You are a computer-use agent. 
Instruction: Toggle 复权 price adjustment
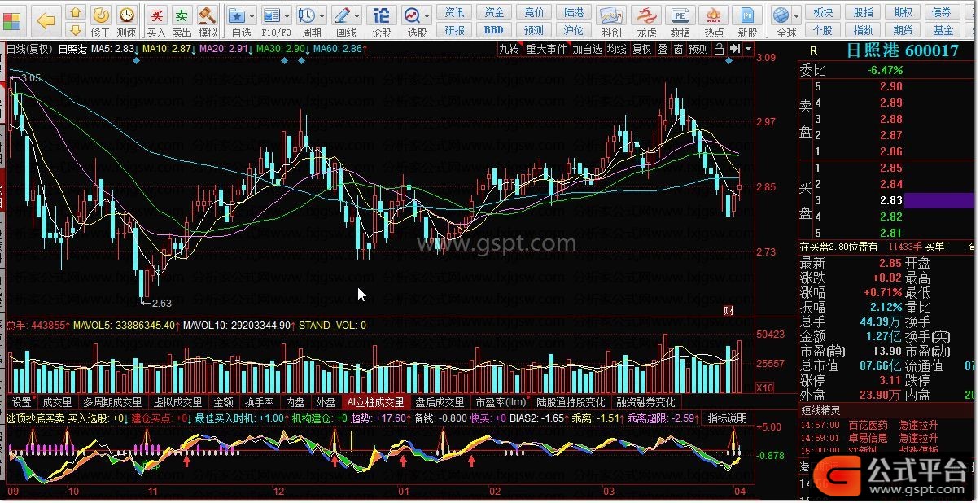click(x=642, y=49)
